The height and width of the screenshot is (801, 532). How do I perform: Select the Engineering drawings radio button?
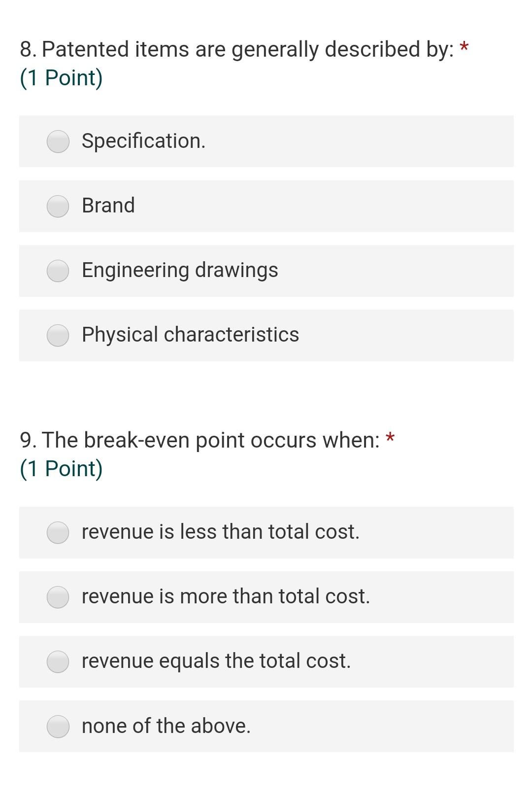click(x=58, y=271)
